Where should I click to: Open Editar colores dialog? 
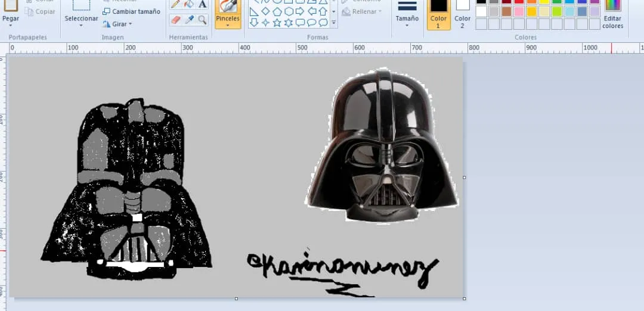pyautogui.click(x=613, y=15)
